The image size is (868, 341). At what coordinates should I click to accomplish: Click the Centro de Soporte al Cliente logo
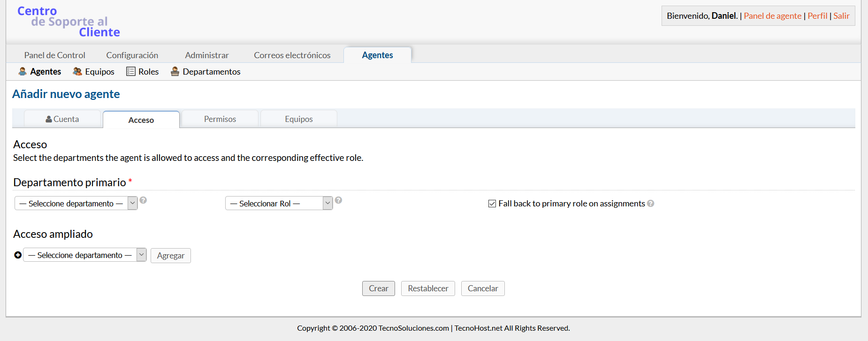(69, 22)
